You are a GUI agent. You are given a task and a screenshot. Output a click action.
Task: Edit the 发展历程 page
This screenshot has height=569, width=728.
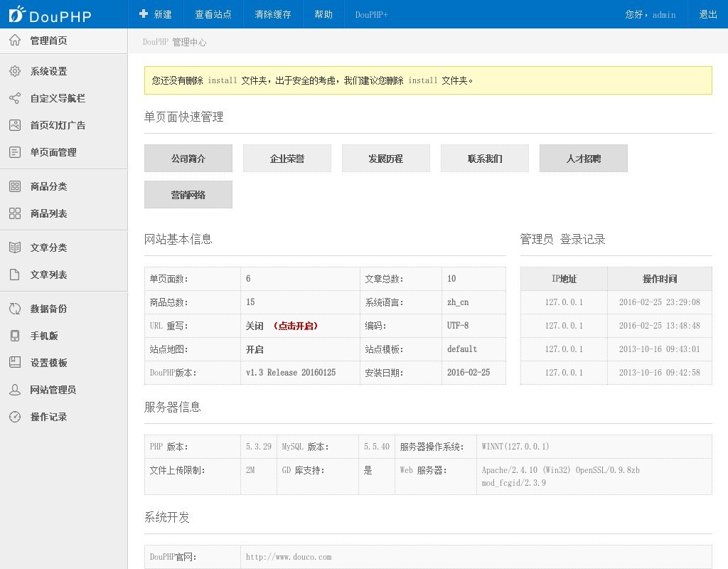(386, 159)
